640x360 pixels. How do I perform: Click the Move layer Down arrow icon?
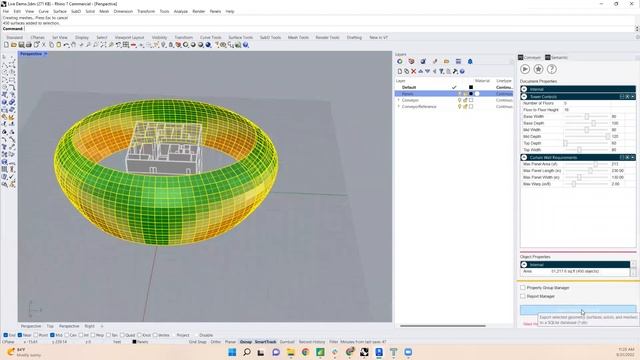[x=427, y=71]
